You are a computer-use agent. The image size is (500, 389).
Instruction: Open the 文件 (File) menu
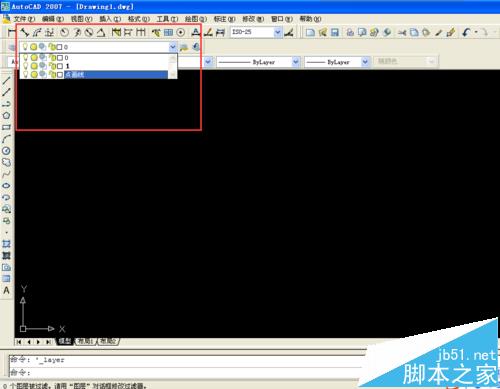[x=24, y=19]
